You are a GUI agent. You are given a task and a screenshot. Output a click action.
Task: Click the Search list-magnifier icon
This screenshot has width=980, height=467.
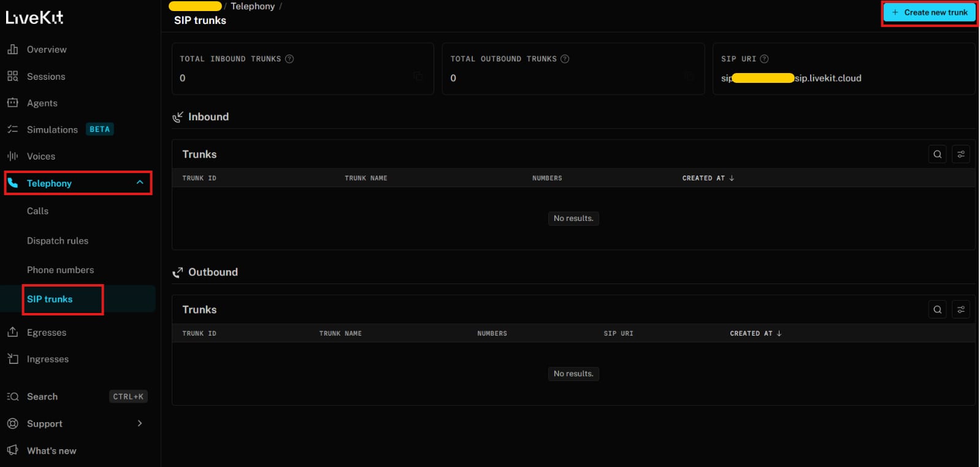(12, 396)
